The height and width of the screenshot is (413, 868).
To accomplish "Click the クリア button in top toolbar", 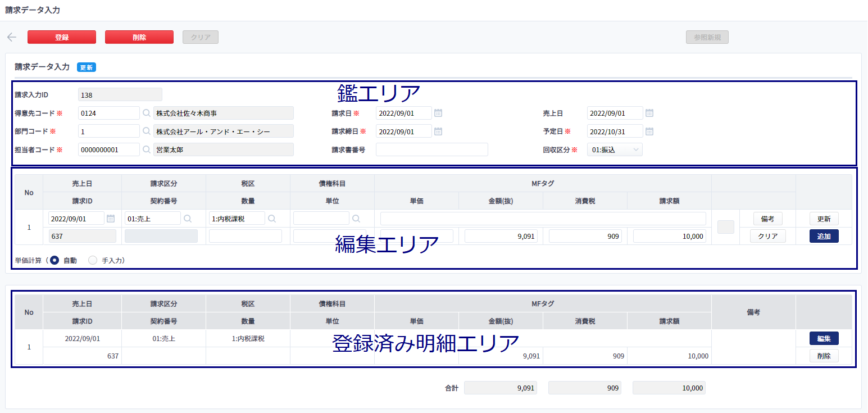I will (201, 37).
